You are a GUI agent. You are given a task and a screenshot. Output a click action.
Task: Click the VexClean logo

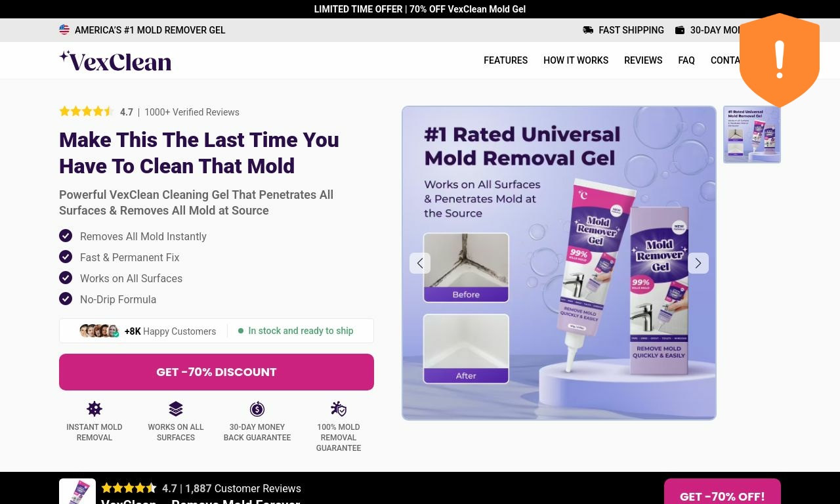point(115,60)
